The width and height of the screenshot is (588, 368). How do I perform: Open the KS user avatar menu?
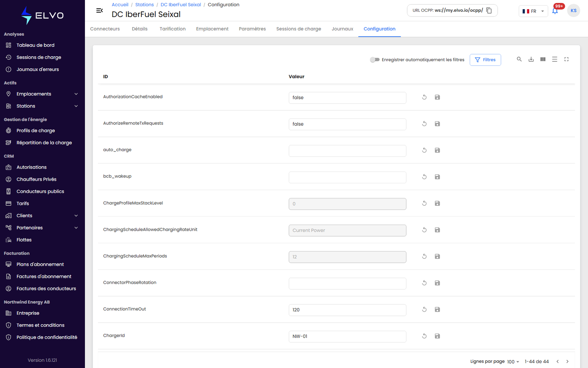(573, 11)
